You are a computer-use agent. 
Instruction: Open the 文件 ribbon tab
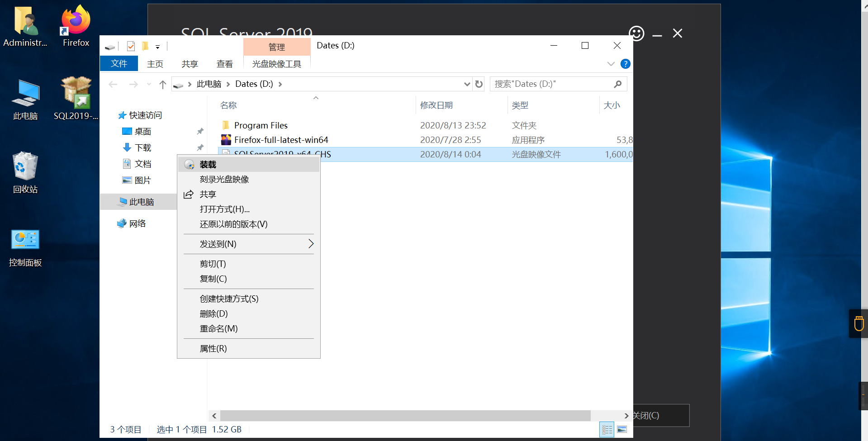[x=119, y=64]
